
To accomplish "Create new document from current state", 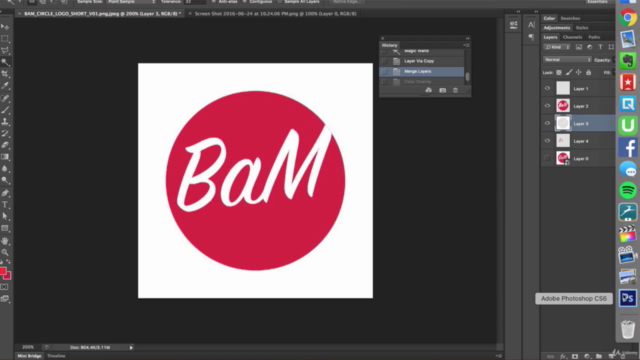I will click(429, 90).
